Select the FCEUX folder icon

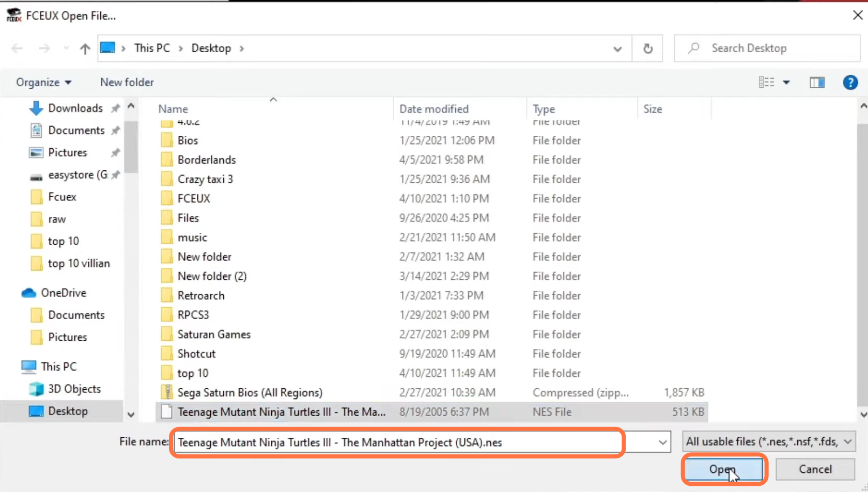[166, 198]
